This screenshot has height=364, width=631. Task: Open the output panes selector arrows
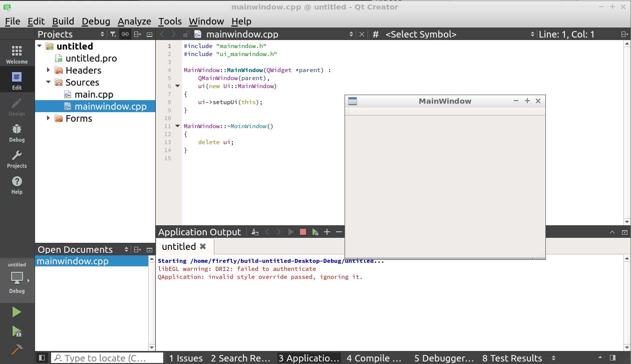[553, 358]
